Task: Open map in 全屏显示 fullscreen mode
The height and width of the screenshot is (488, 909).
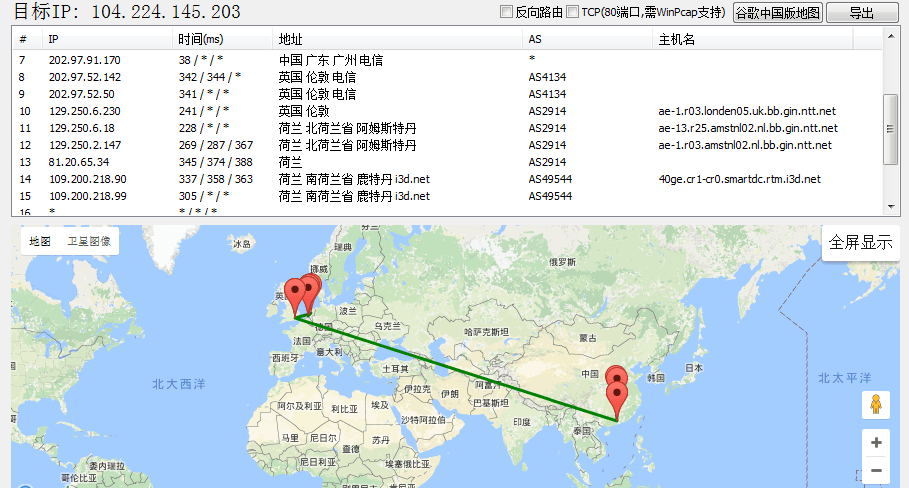Action: pyautogui.click(x=860, y=243)
